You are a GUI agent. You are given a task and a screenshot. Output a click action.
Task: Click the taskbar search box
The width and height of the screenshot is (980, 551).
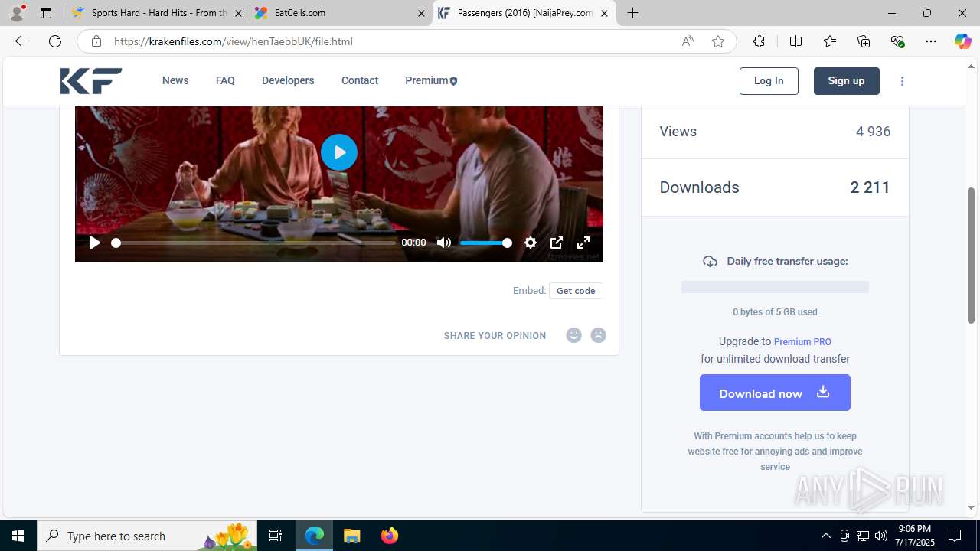click(147, 536)
